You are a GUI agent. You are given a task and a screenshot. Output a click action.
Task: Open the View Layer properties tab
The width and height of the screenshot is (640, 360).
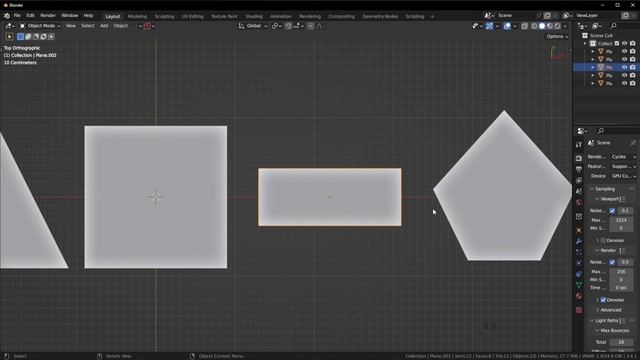coord(579,180)
